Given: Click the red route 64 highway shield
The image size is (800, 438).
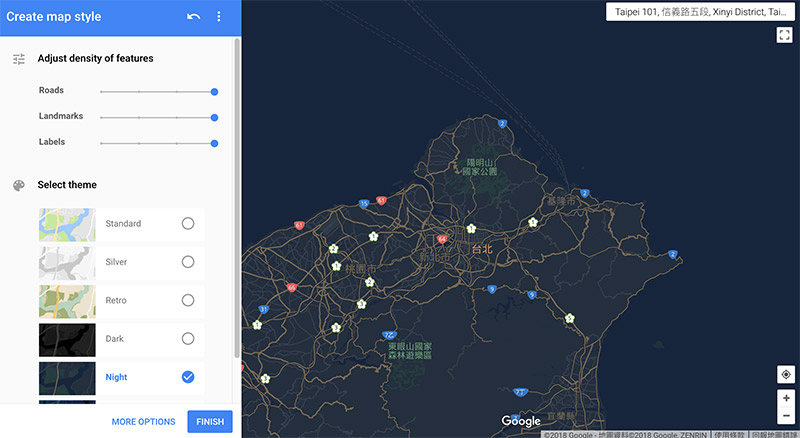Looking at the screenshot, I should pos(442,239).
